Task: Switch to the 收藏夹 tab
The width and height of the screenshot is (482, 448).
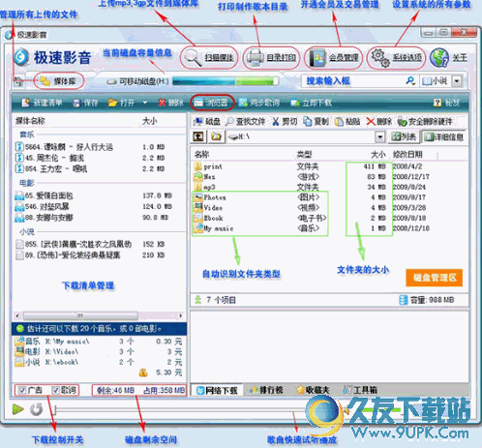Action: point(313,390)
